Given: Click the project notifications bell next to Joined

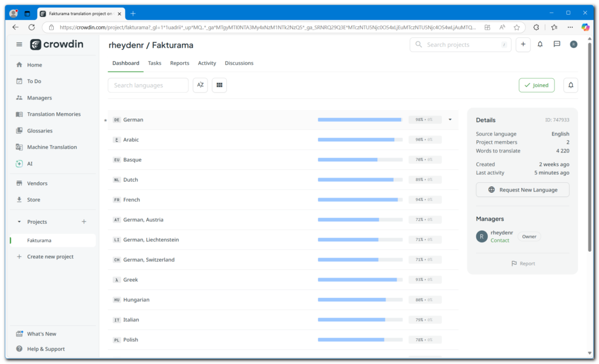Looking at the screenshot, I should (x=571, y=85).
